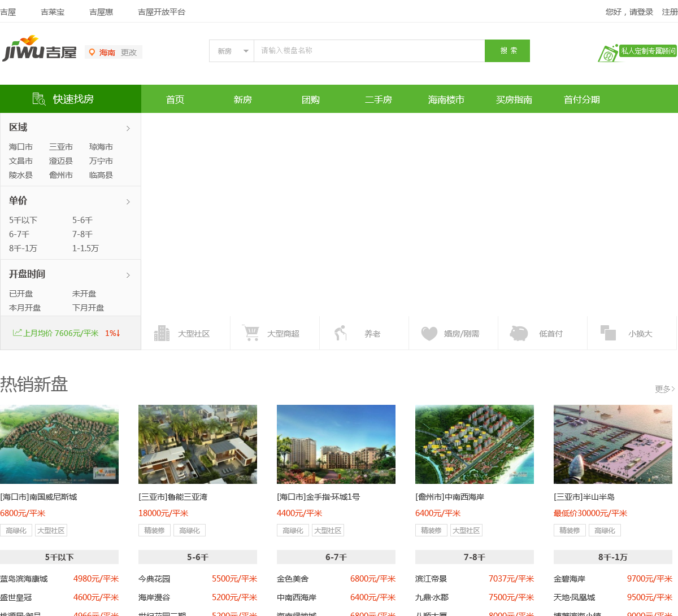Click the 养老 elderly person icon
This screenshot has width=678, height=616.
(340, 333)
